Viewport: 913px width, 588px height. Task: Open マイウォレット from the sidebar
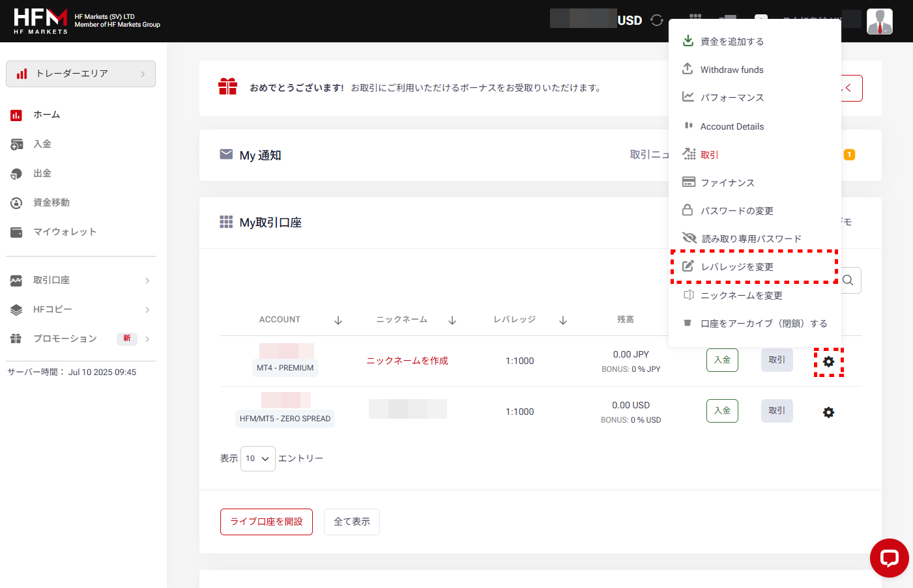click(65, 232)
